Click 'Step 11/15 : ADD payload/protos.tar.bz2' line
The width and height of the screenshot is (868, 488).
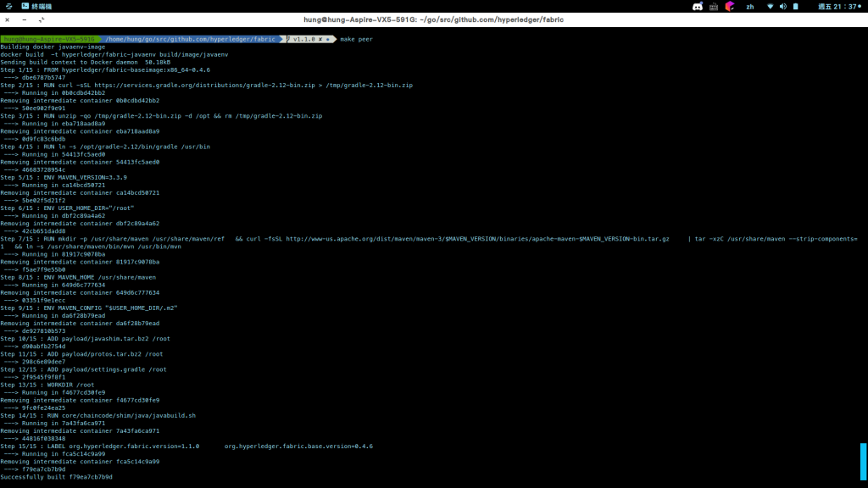point(81,354)
